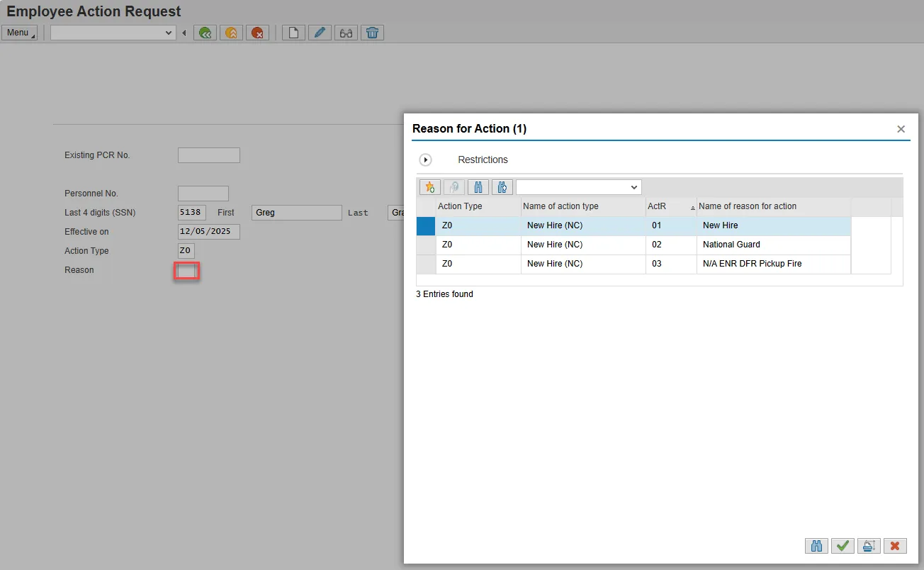This screenshot has height=570, width=924.
Task: Click the print icon in dialog footer
Action: pyautogui.click(x=869, y=546)
